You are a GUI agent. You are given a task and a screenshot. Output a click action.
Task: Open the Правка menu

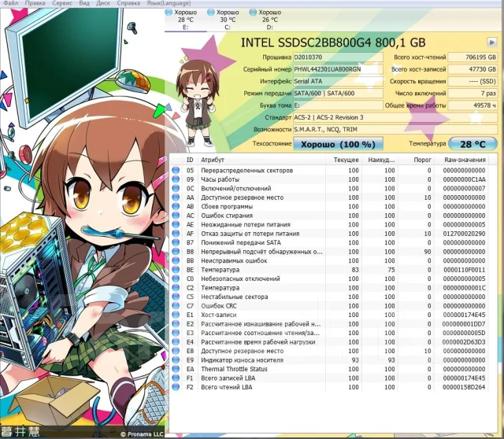(x=35, y=3)
